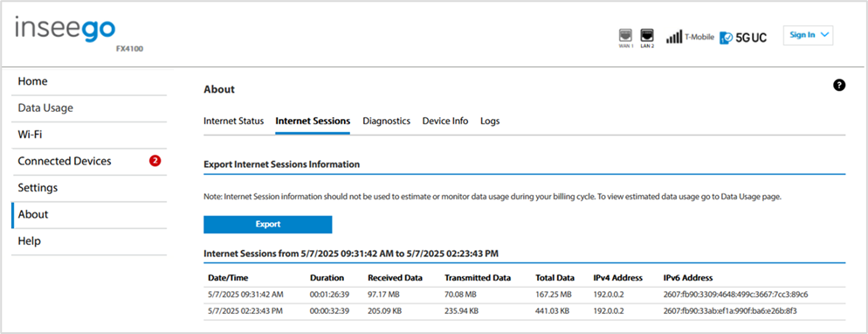The image size is (868, 334).
Task: Select the 09:31:42 AM session row
Action: click(x=524, y=294)
